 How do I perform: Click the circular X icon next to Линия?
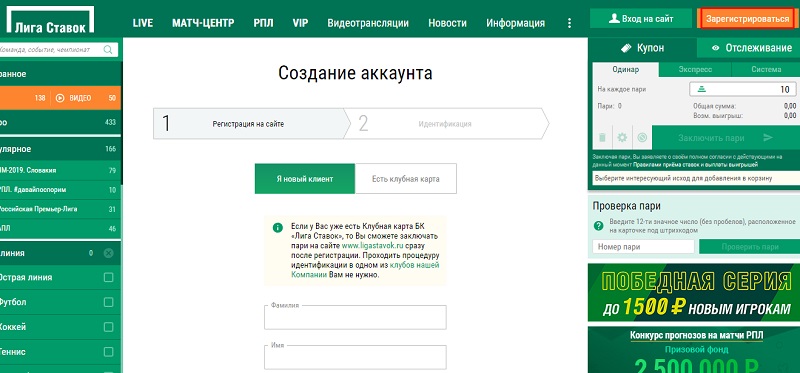pos(108,253)
